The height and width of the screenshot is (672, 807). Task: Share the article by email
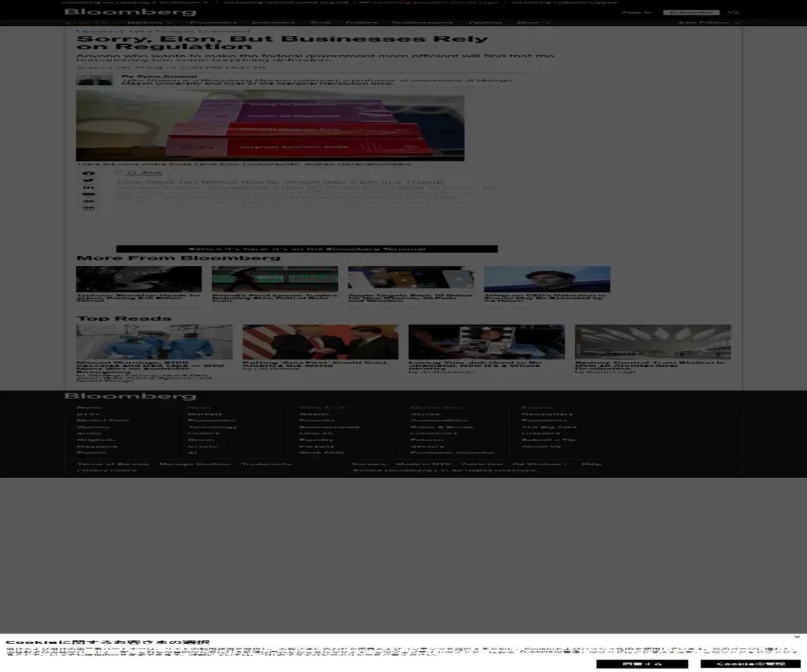point(89,194)
